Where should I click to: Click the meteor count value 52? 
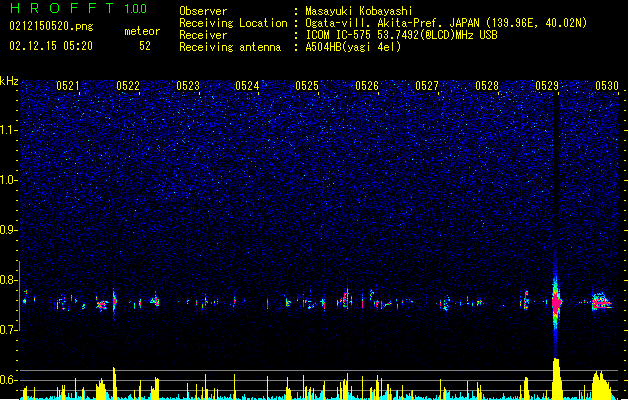click(145, 46)
